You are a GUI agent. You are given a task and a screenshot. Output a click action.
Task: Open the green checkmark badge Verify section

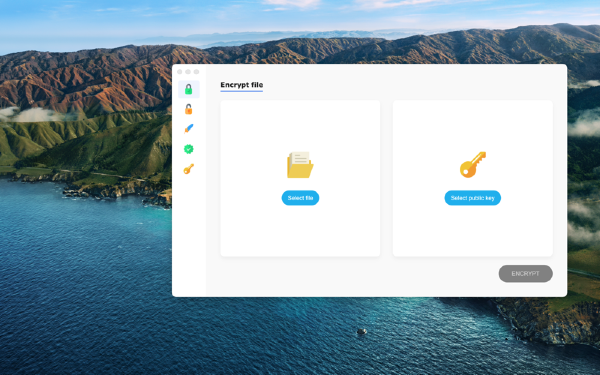coord(189,149)
